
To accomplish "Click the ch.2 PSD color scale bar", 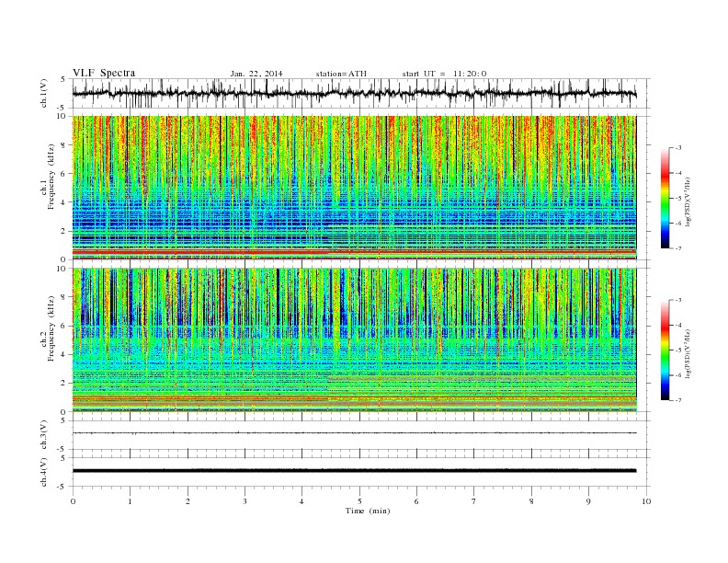I will (x=665, y=350).
